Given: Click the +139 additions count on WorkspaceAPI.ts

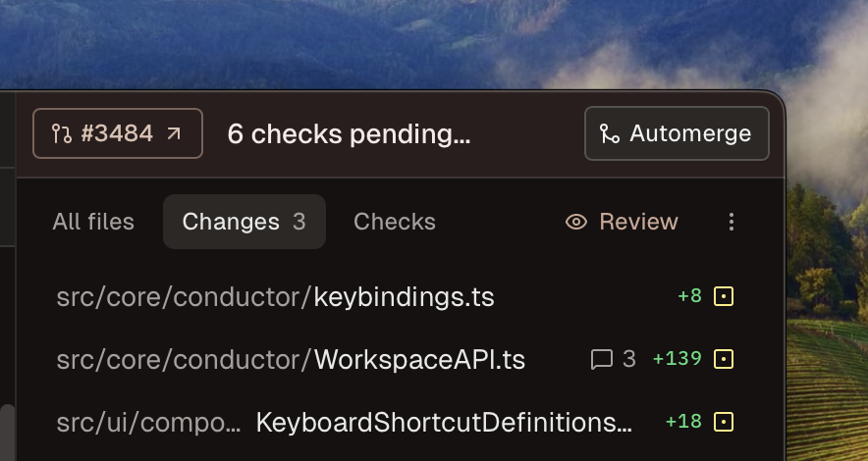Looking at the screenshot, I should click(677, 359).
